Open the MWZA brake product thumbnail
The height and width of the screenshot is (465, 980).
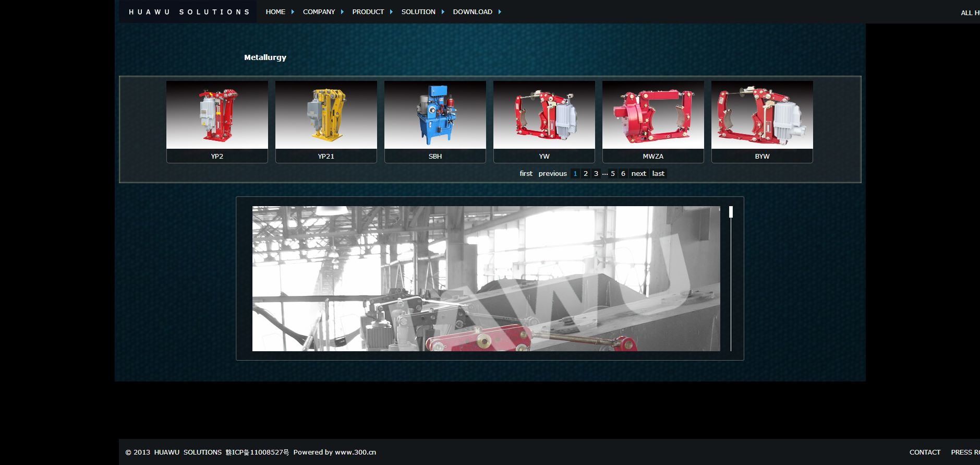(653, 115)
